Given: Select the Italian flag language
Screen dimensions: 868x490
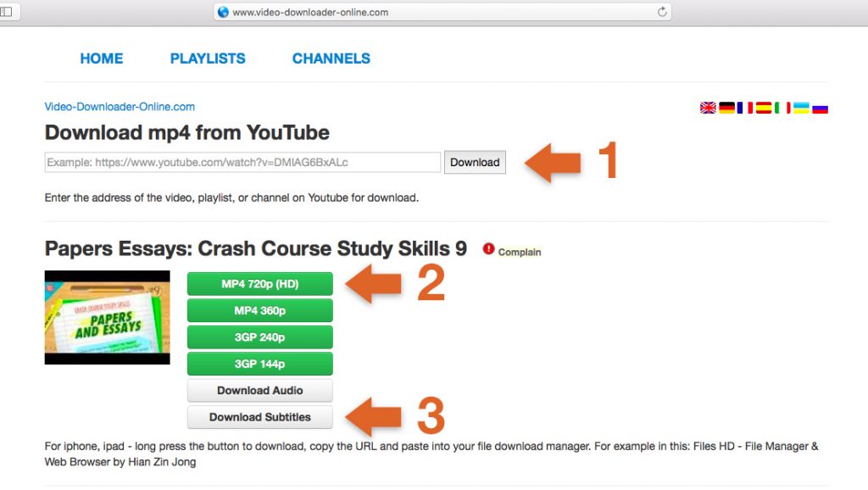Looking at the screenshot, I should pos(782,108).
